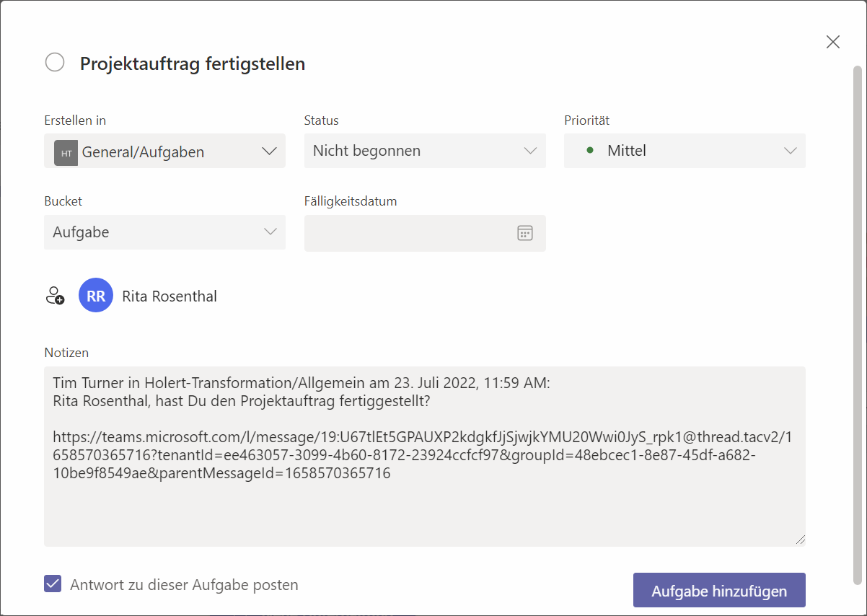867x616 pixels.
Task: Click the Fälligkeitsdatum date field
Action: 425,233
